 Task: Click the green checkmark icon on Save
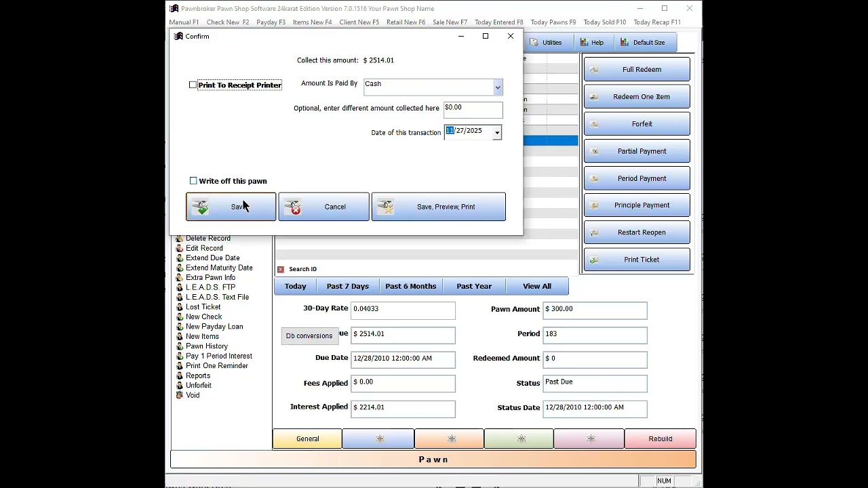tap(200, 207)
